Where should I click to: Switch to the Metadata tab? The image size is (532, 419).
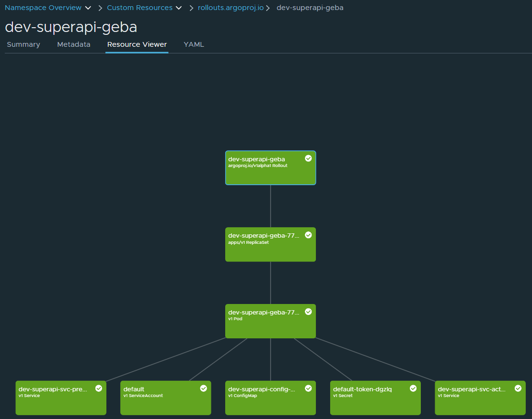point(73,44)
